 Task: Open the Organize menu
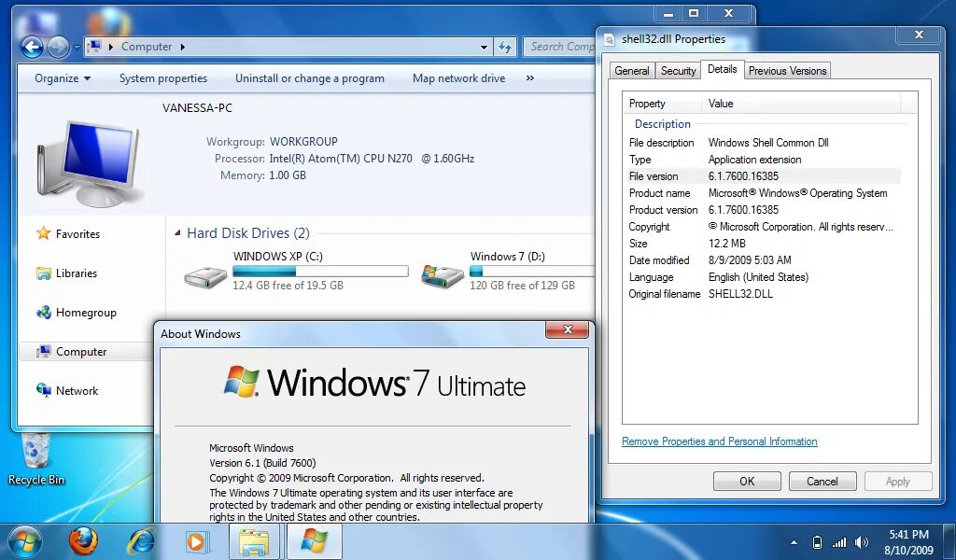point(63,78)
